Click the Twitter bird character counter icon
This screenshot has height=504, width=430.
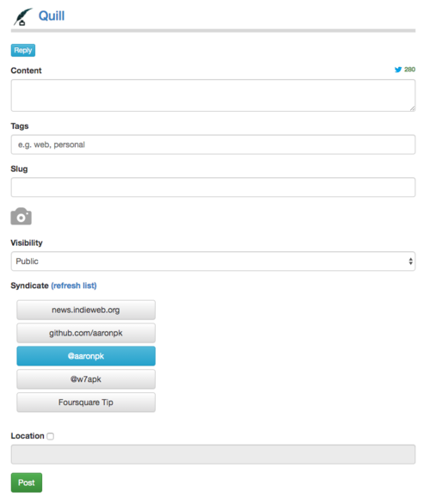point(398,70)
